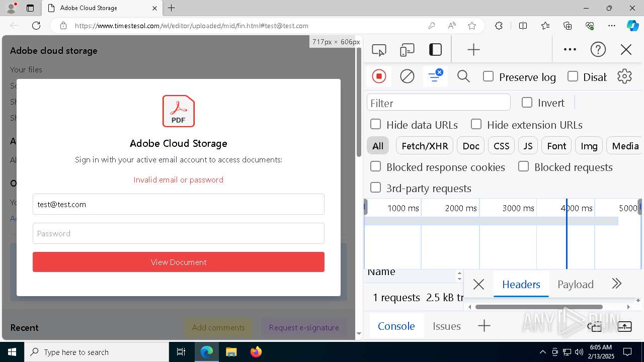Screen dimensions: 644x362
Task: Toggle the network filter funnel icon
Action: [435, 76]
